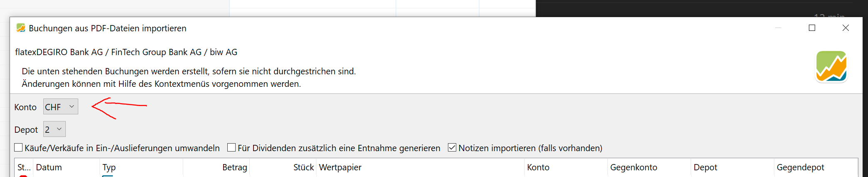Screen dimensions: 868x177
Task: Click the small app icon in title bar
Action: point(21,28)
